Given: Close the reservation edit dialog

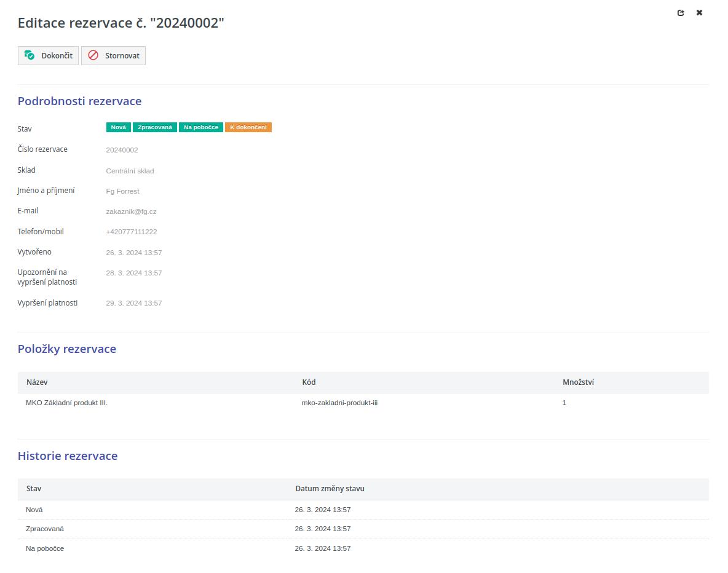Looking at the screenshot, I should [699, 13].
